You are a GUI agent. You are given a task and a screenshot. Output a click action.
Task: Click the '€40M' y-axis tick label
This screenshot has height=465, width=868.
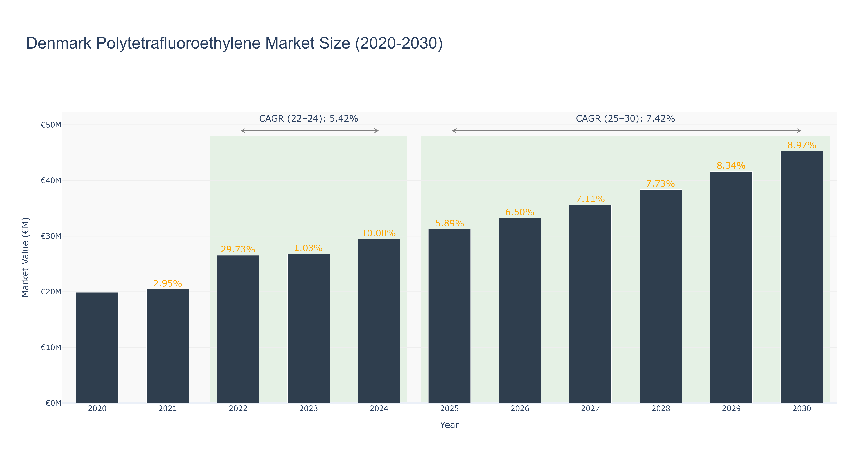(x=51, y=181)
